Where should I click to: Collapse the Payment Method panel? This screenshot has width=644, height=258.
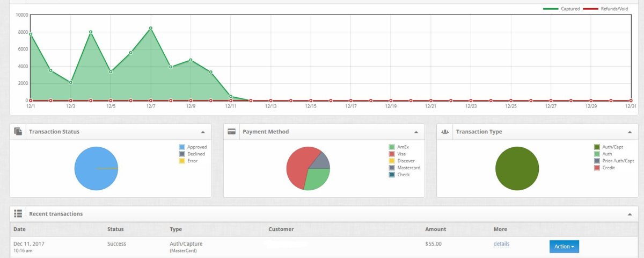[416, 132]
